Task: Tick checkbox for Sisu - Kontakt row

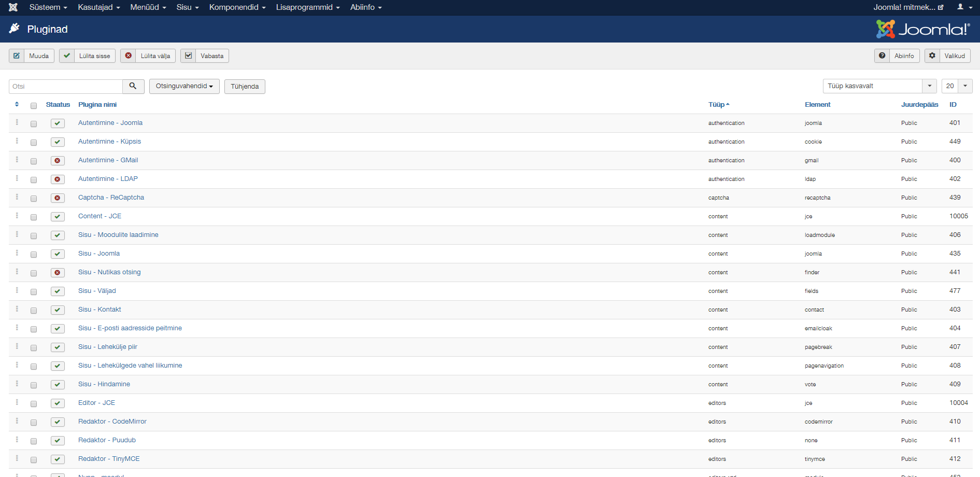Action: pyautogui.click(x=34, y=311)
